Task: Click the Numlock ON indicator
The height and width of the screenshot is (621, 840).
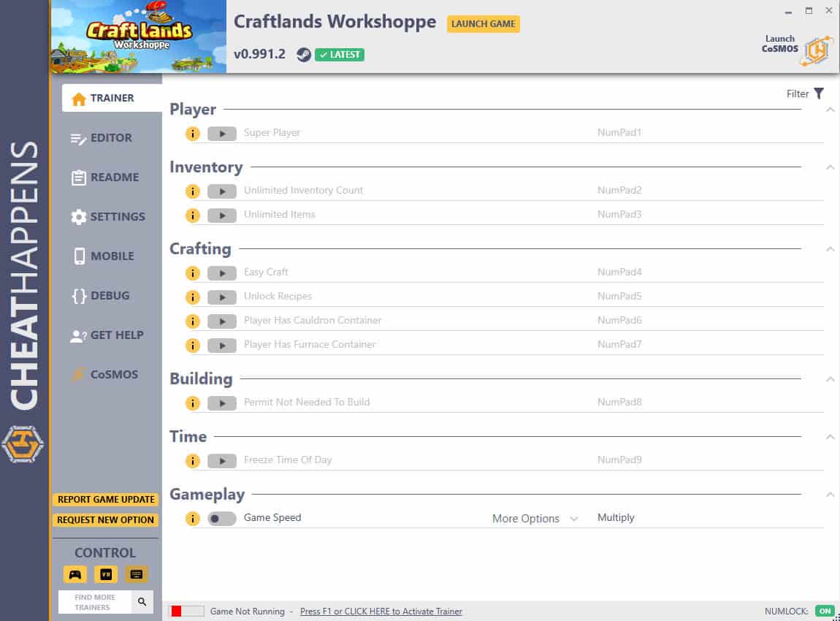Action: tap(825, 612)
